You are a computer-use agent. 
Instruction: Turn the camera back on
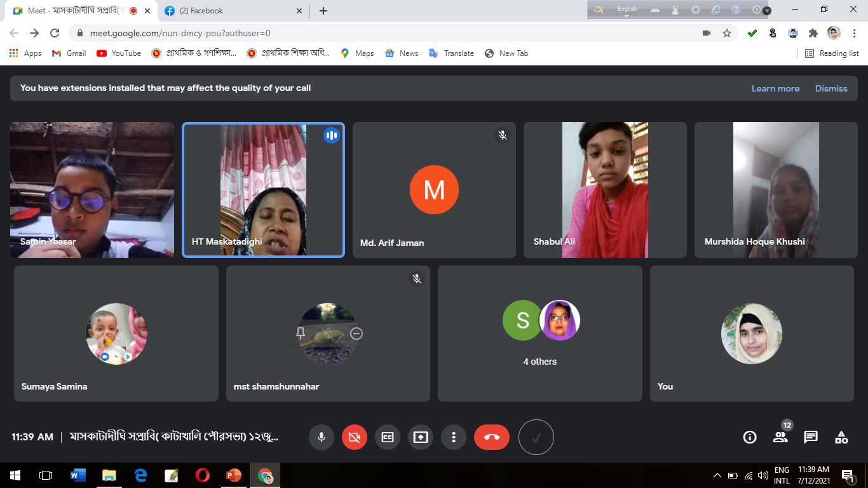[x=355, y=437]
